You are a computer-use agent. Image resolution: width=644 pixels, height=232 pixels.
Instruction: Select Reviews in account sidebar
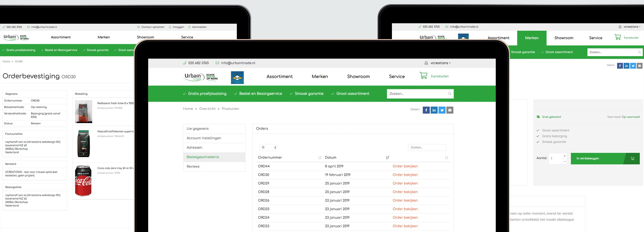214,166
